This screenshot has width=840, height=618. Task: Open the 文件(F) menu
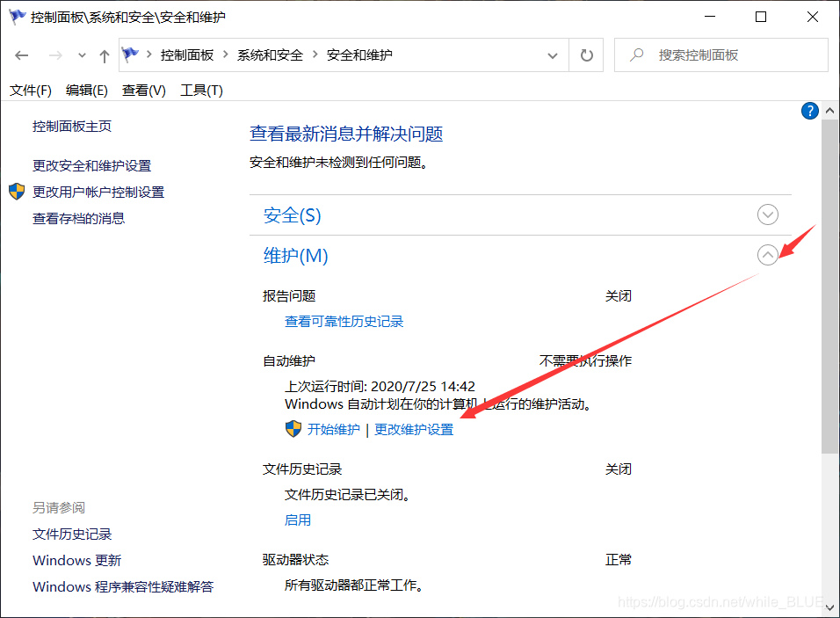[x=31, y=90]
